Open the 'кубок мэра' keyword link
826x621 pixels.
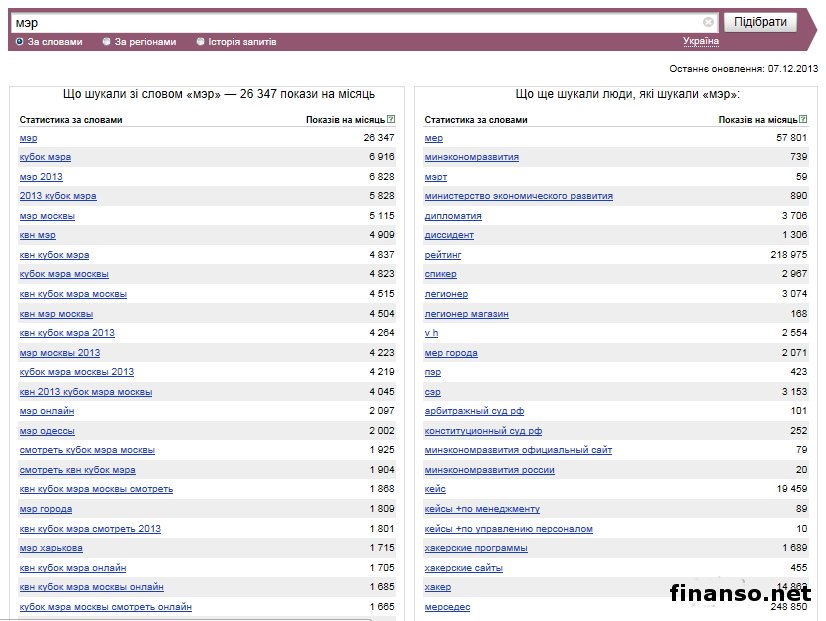pyautogui.click(x=45, y=157)
